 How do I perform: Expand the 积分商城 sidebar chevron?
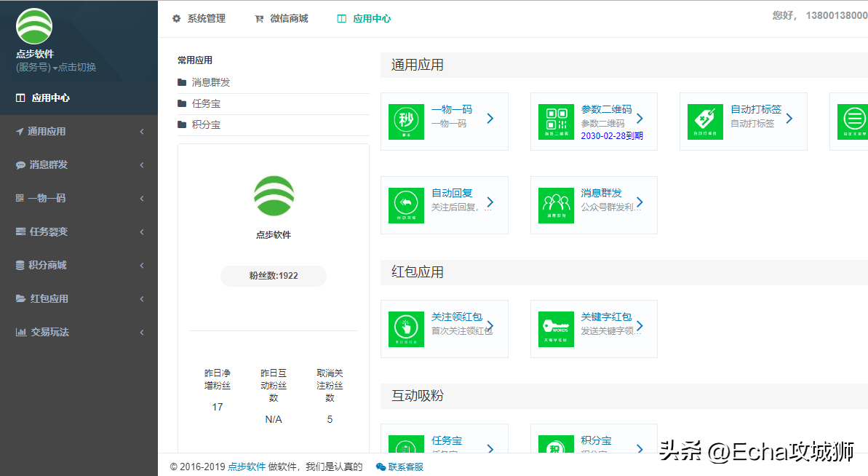pos(142,265)
